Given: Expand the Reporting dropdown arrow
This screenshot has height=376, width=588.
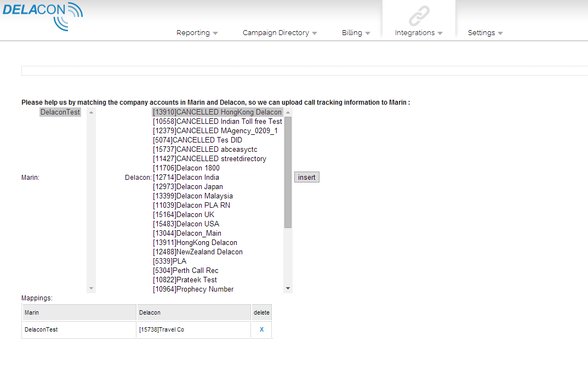Looking at the screenshot, I should click(215, 33).
